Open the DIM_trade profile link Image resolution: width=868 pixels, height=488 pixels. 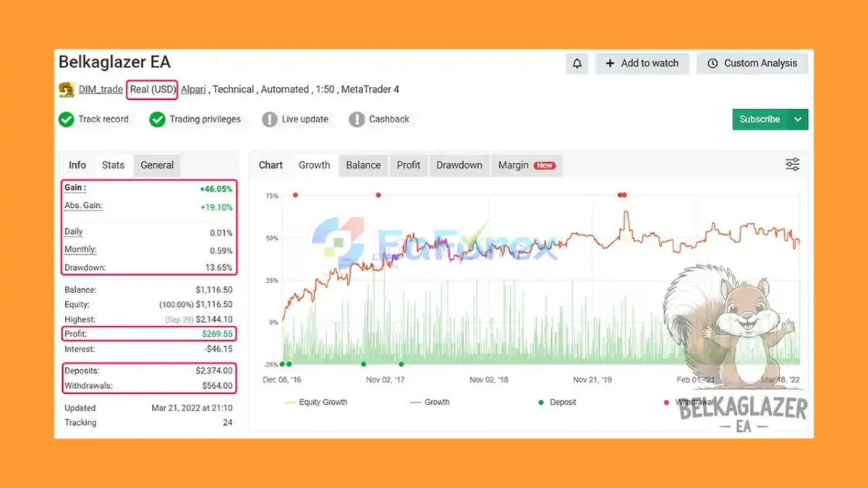[101, 90]
